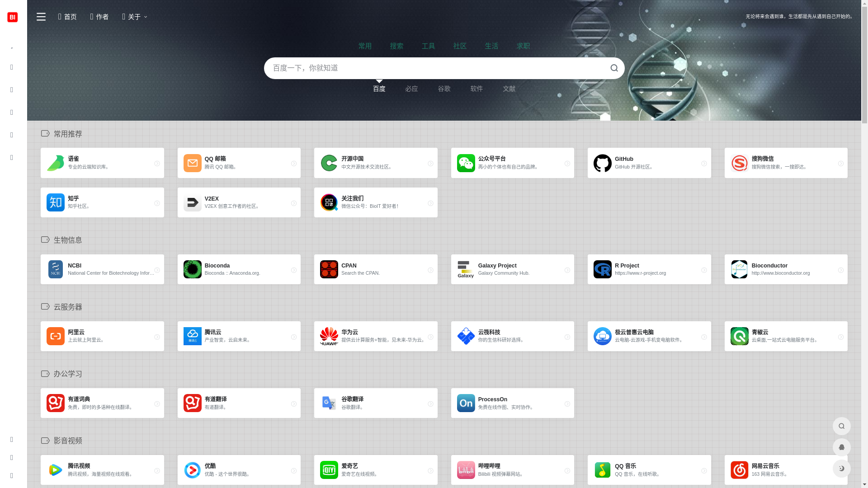Open the 腾讯视频 link title
868x488 pixels.
coord(79,466)
